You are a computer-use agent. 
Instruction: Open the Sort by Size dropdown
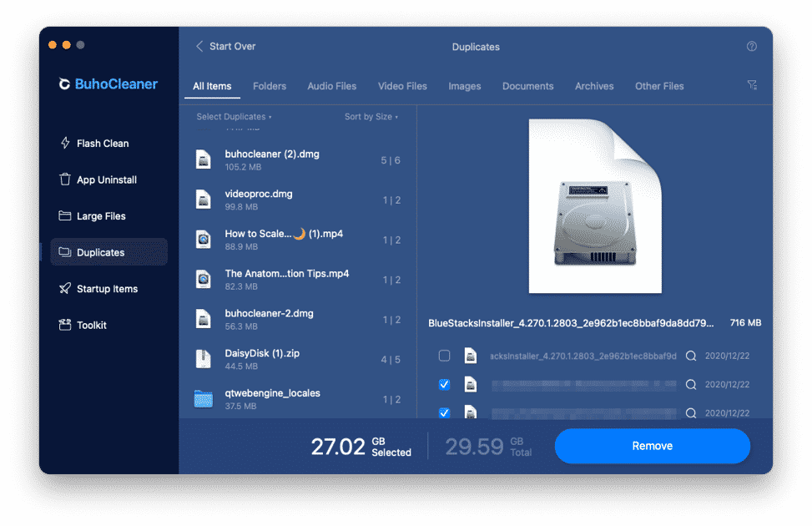[x=370, y=116]
